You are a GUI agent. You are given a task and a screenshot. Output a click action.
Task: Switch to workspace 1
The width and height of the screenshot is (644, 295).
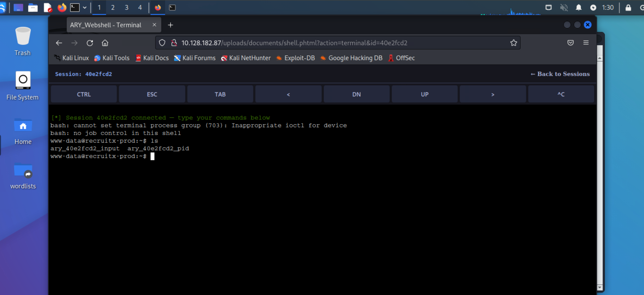(x=99, y=8)
